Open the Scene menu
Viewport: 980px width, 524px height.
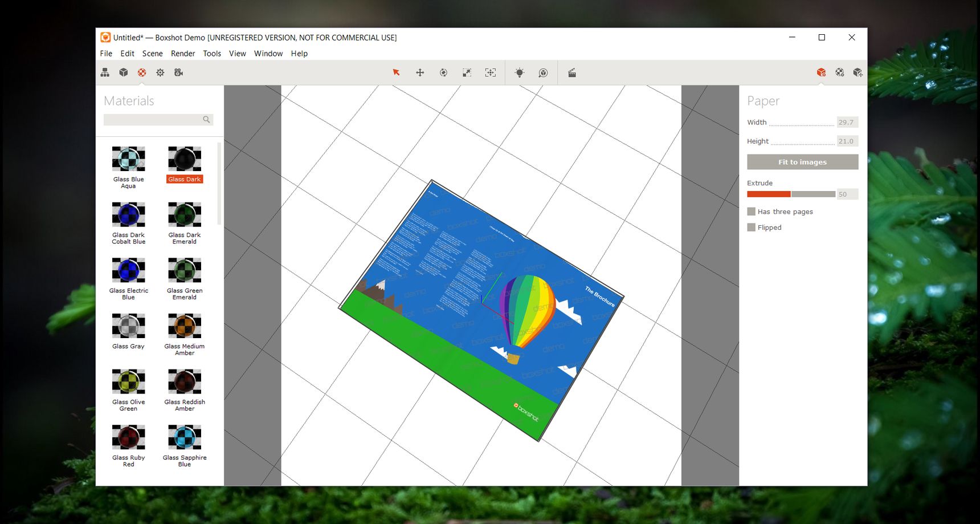point(152,54)
